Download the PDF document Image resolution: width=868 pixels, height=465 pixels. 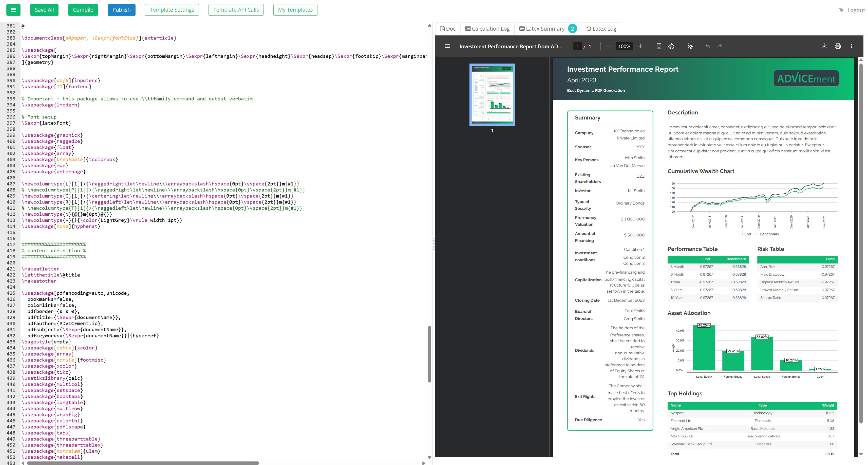(x=824, y=46)
